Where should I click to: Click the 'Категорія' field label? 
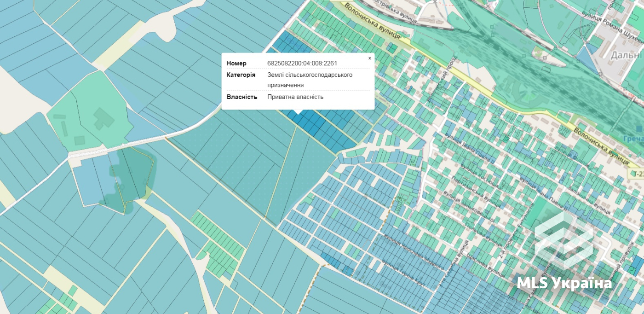241,75
